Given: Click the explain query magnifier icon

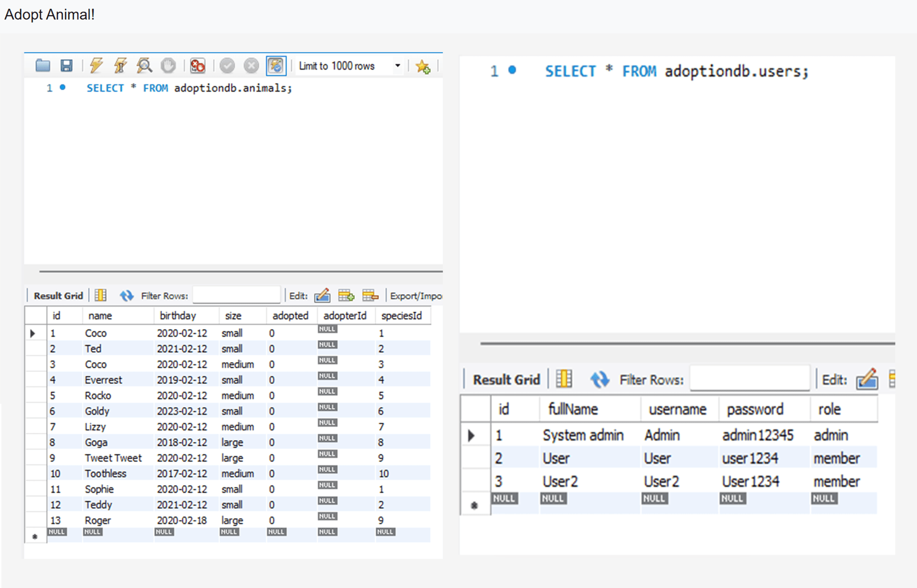Looking at the screenshot, I should pyautogui.click(x=144, y=65).
